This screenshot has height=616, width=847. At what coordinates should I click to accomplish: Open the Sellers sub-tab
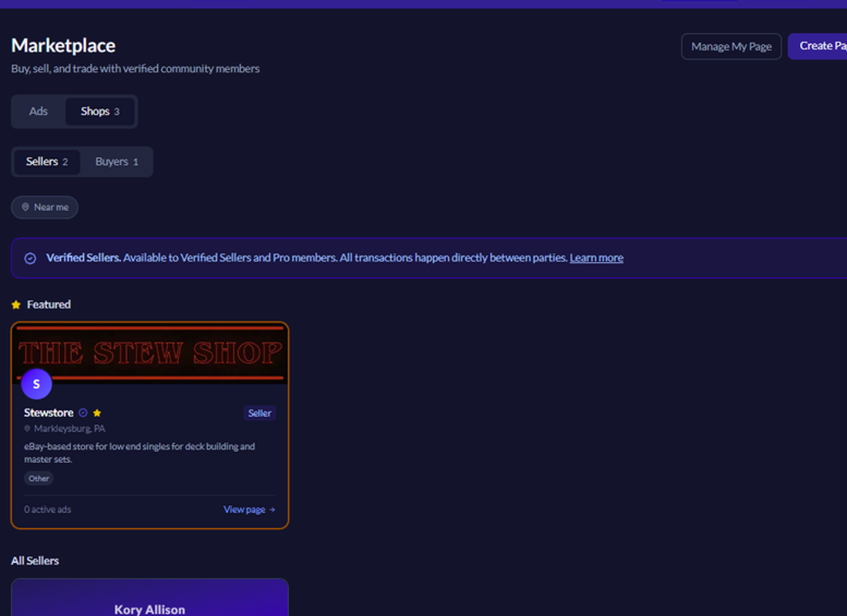47,162
